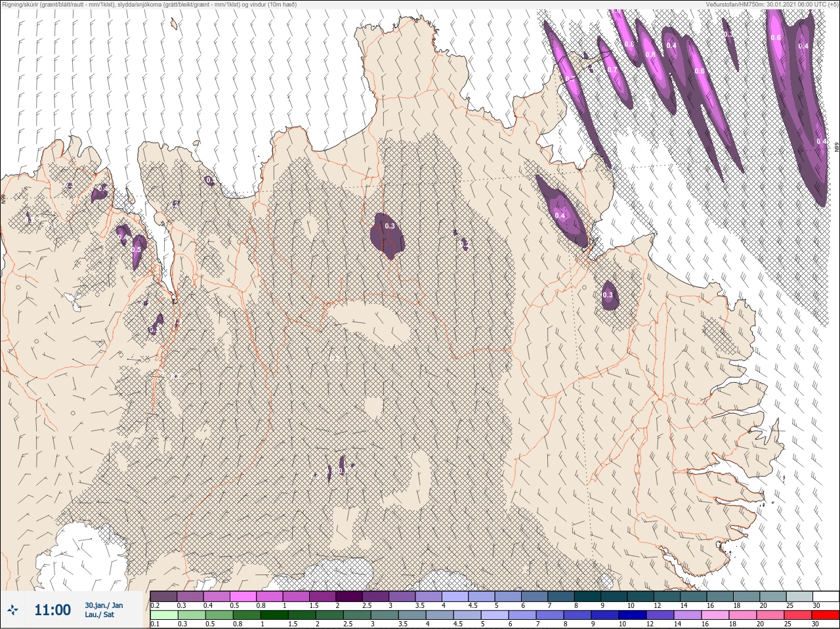Viewport: 840px width, 629px height.
Task: Click the '30.jan./ Jan' date label
Action: pyautogui.click(x=104, y=605)
